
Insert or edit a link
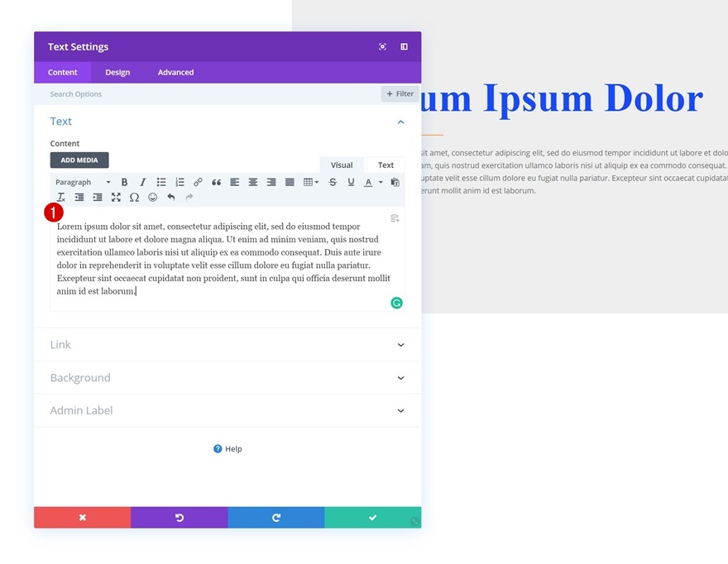(x=198, y=182)
